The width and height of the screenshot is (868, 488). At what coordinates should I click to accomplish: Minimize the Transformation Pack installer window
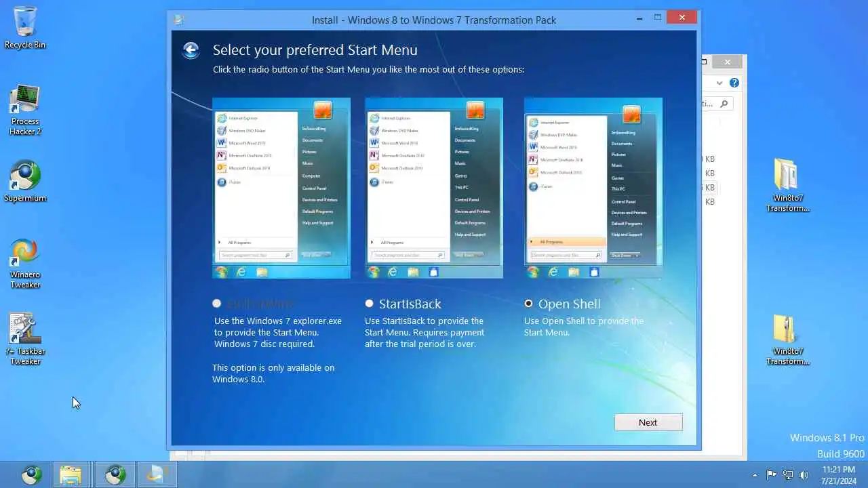pos(640,18)
